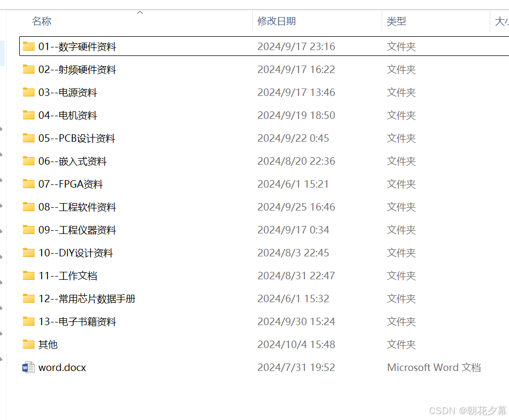Image resolution: width=509 pixels, height=420 pixels.
Task: Sort by 类型 column header
Action: click(x=397, y=21)
